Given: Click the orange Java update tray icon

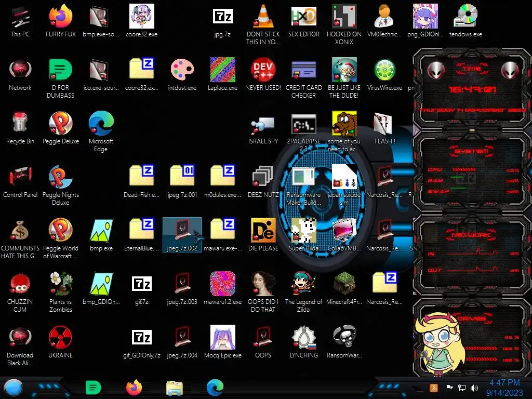Looking at the screenshot, I should 434,388.
